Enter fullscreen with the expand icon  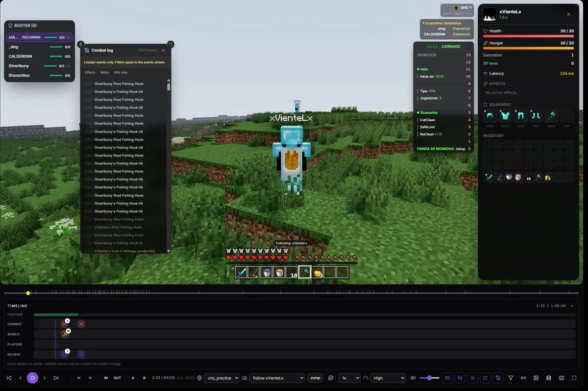click(x=574, y=378)
